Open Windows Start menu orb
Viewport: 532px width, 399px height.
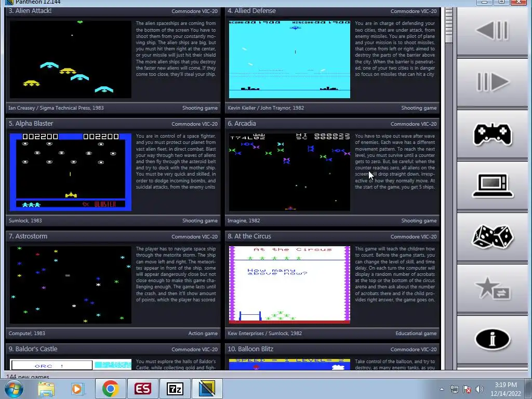pyautogui.click(x=14, y=389)
